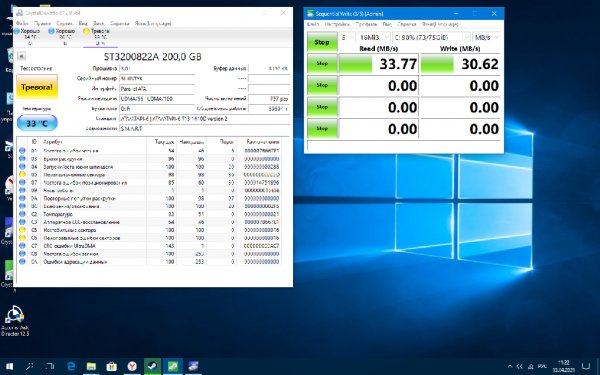Open test count dropdown showing 5
This screenshot has width=600, height=375.
pos(347,37)
